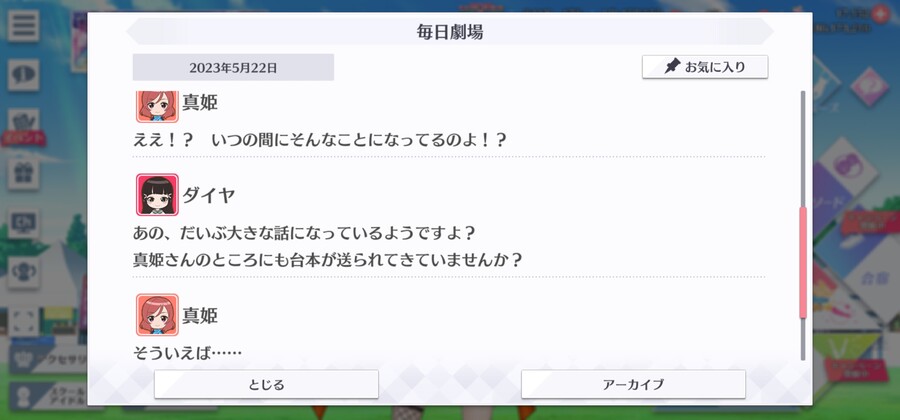Image resolution: width=900 pixels, height=420 pixels.
Task: Click the left arrow of 毎日劇場 header
Action: (x=135, y=32)
